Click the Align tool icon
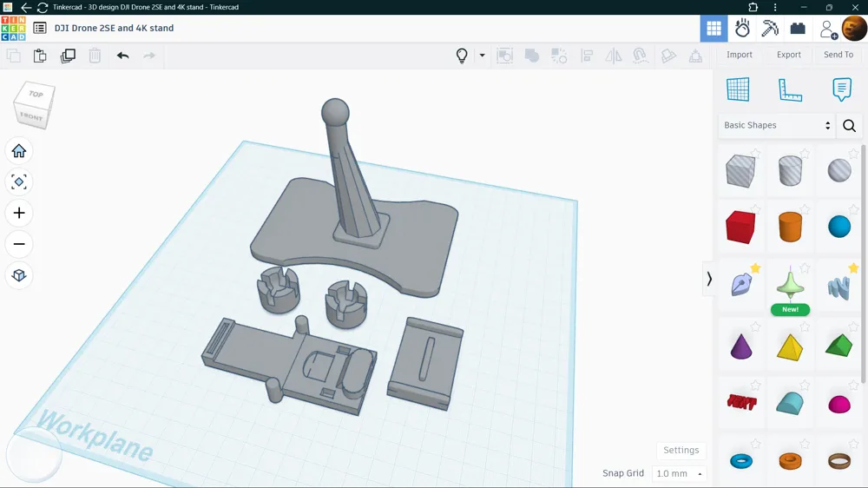Image resolution: width=868 pixels, height=488 pixels. tap(587, 56)
